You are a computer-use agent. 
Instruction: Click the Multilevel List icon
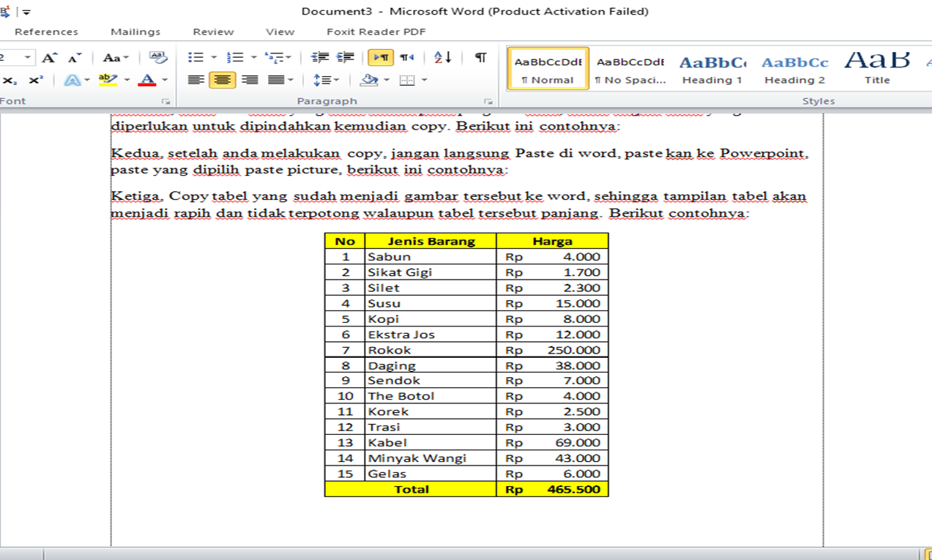tap(274, 57)
